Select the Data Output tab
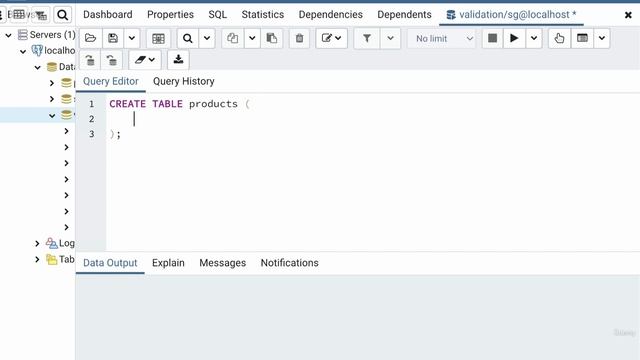The height and width of the screenshot is (360, 640). pyautogui.click(x=110, y=263)
